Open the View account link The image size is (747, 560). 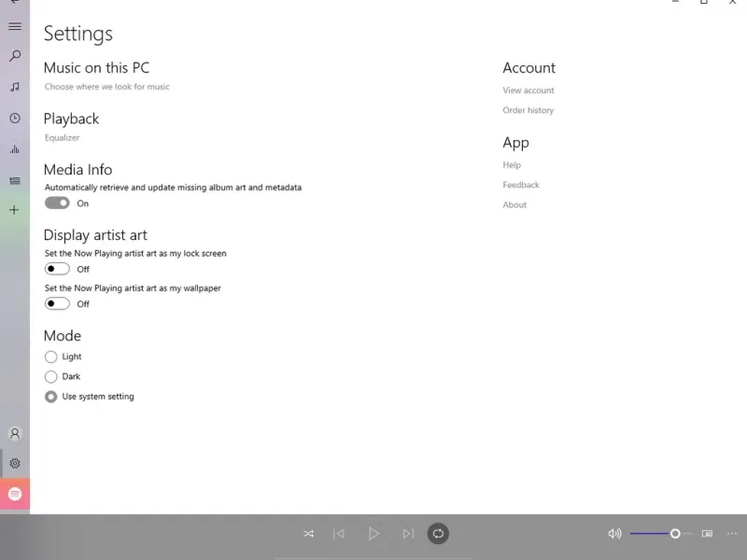pyautogui.click(x=529, y=90)
